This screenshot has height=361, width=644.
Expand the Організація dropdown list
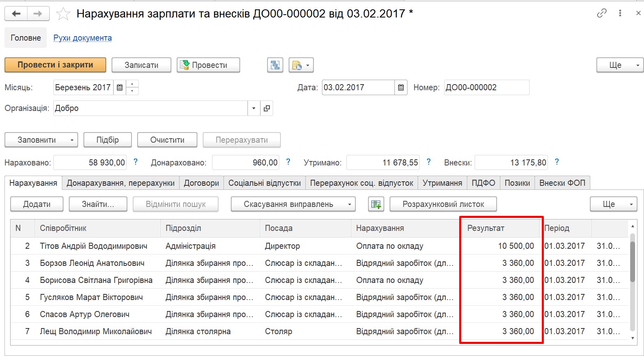pos(254,108)
